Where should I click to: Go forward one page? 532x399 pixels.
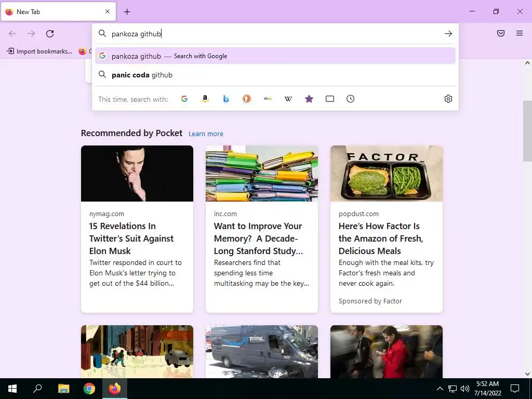(x=31, y=34)
